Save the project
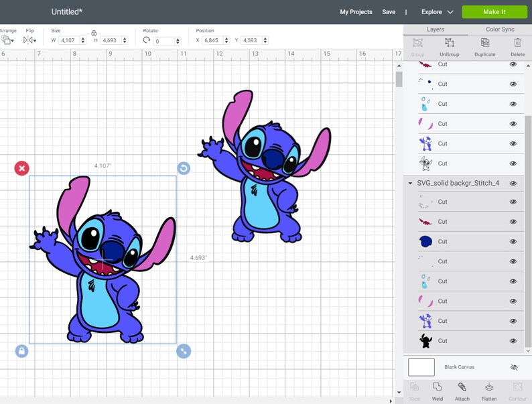The width and height of the screenshot is (532, 404). [389, 12]
